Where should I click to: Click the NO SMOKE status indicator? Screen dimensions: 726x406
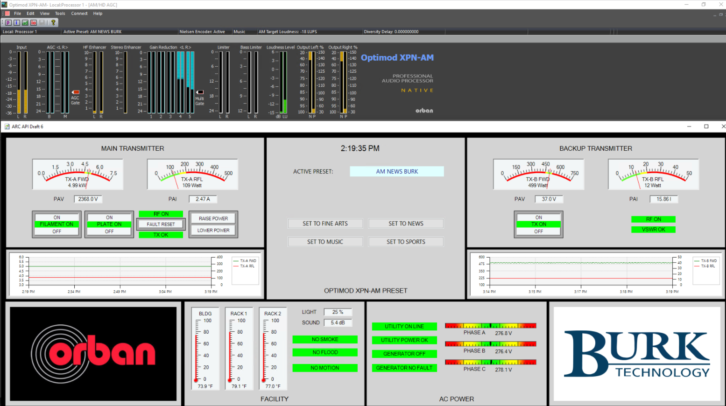(x=325, y=339)
